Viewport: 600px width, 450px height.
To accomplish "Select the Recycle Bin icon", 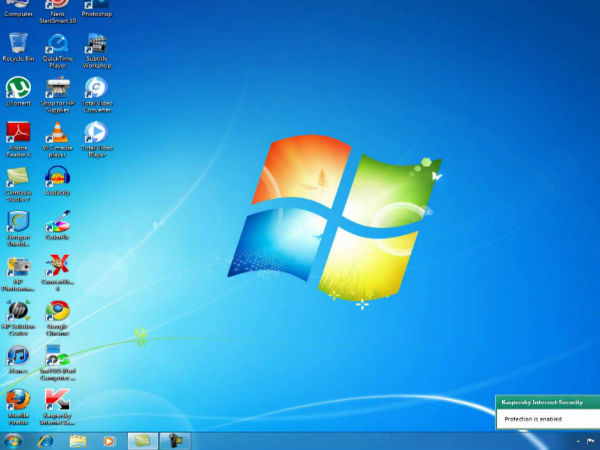I will click(x=18, y=47).
